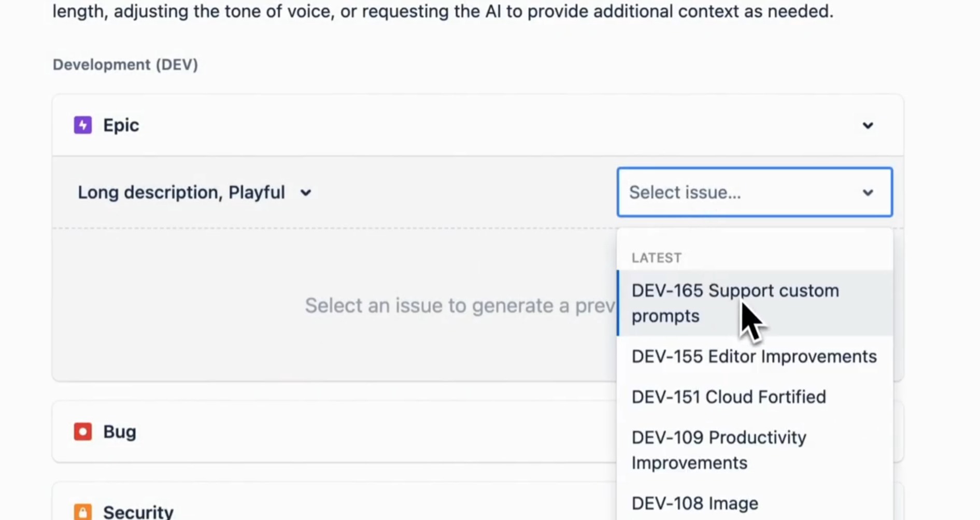
Task: Click the purple Epic lightning icon
Action: (x=83, y=125)
